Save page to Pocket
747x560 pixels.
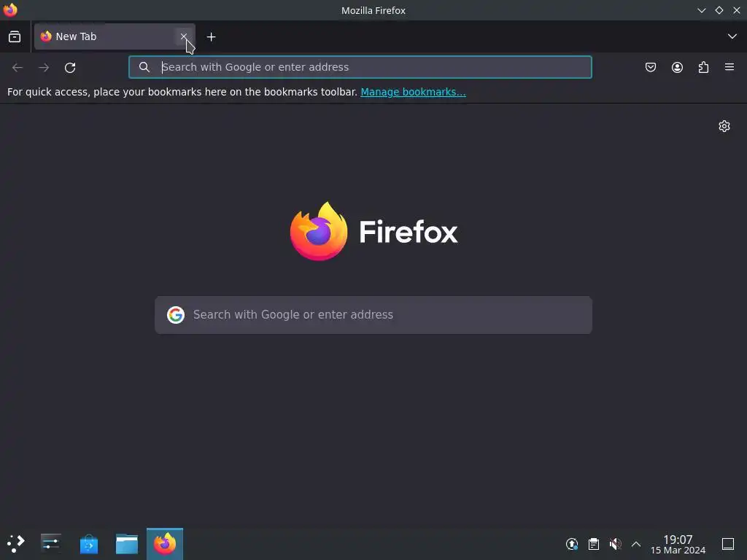click(650, 68)
